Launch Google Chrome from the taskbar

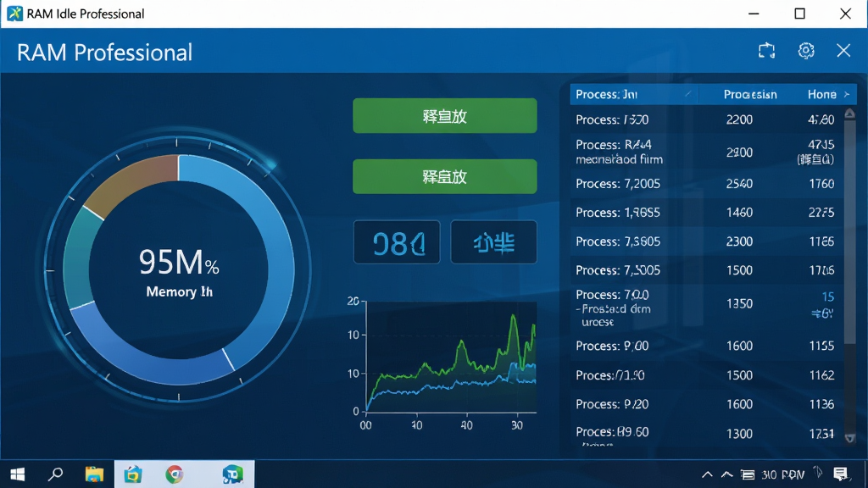coord(175,474)
